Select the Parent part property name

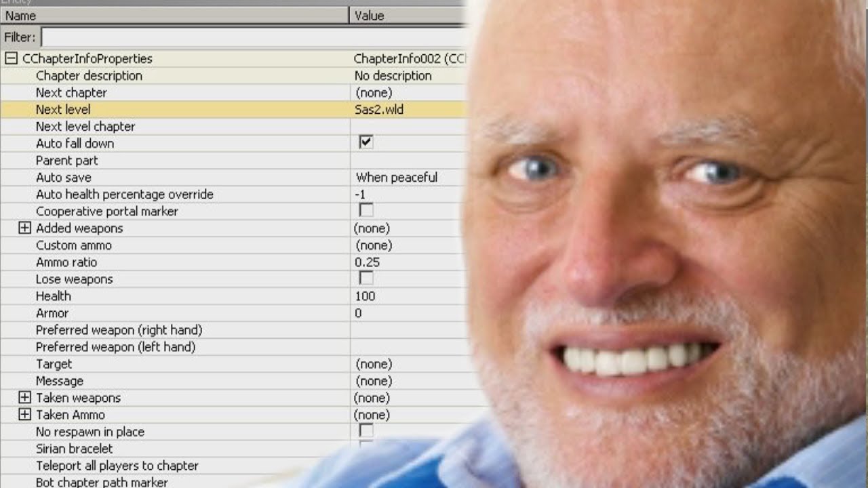click(x=67, y=161)
